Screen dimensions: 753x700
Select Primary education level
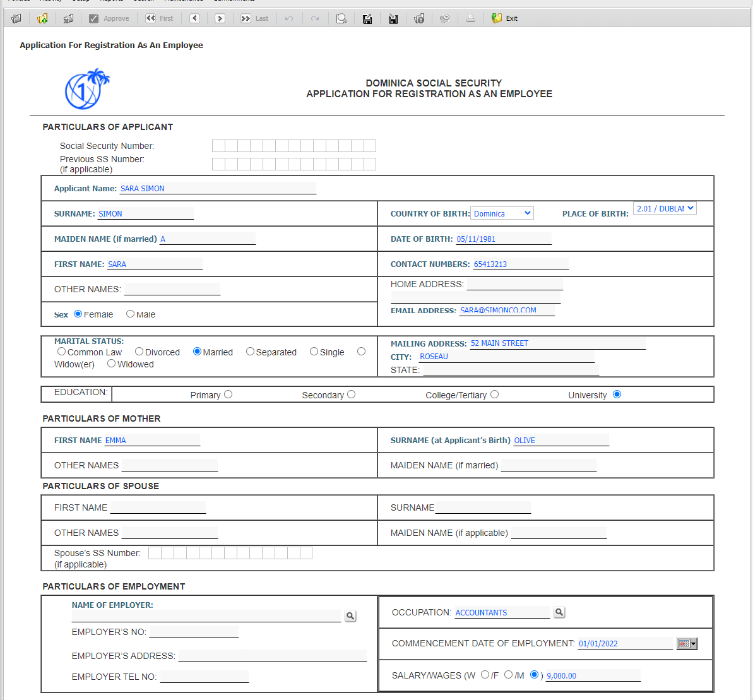click(228, 394)
